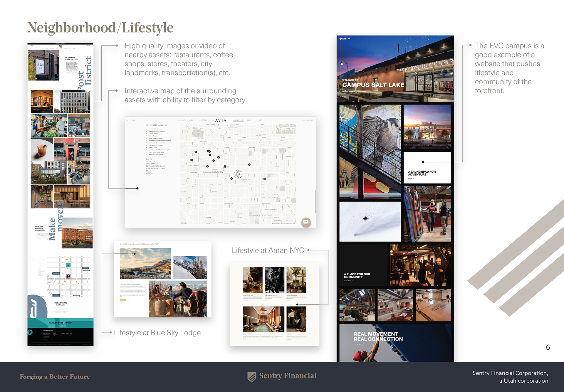Open the Availability menu item on the AVIA site

[181, 120]
